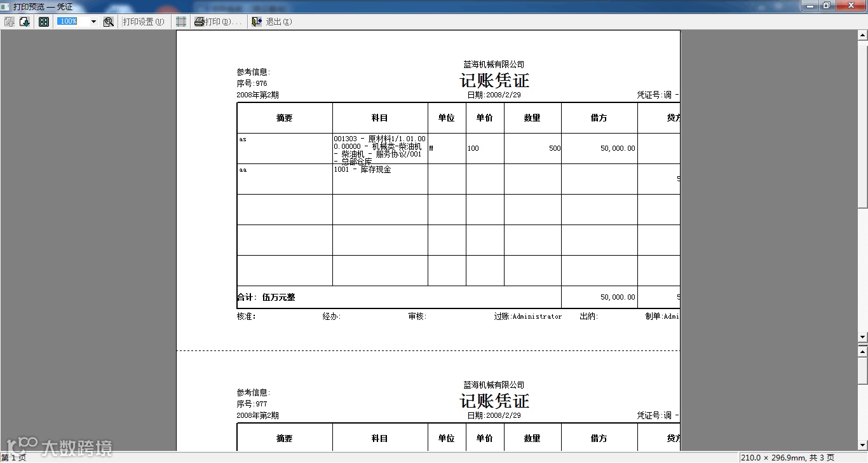This screenshot has height=463, width=868.
Task: Minimize the 打印预览 window
Action: point(809,6)
